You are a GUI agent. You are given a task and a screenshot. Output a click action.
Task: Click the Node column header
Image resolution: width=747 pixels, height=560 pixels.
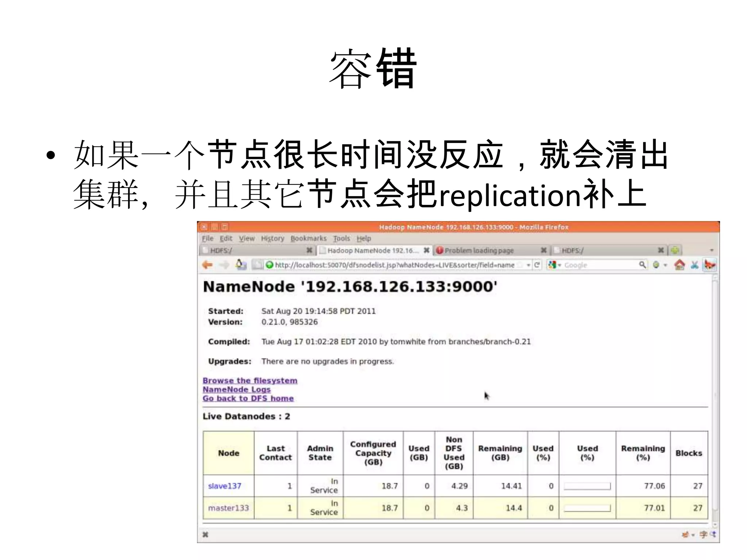tap(229, 453)
